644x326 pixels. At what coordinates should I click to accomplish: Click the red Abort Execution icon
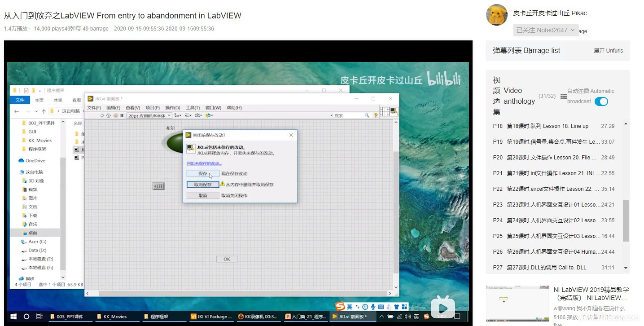[x=115, y=115]
